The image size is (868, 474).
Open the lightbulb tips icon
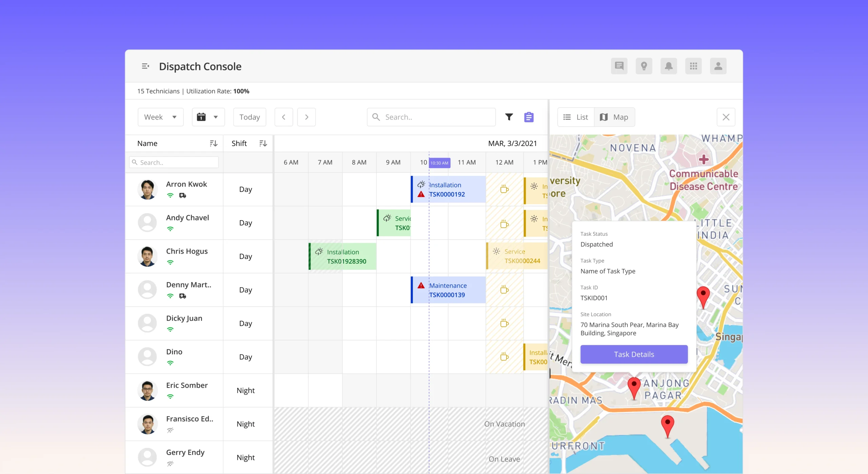coord(644,66)
